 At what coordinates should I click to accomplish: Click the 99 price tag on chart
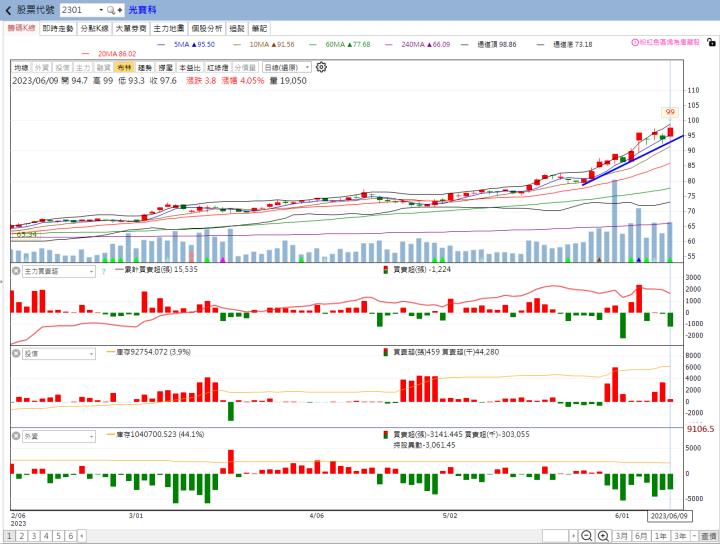tap(670, 112)
